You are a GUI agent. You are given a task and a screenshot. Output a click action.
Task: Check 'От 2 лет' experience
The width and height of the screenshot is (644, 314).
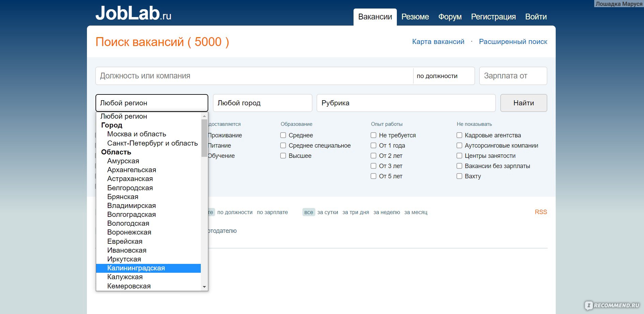(374, 156)
